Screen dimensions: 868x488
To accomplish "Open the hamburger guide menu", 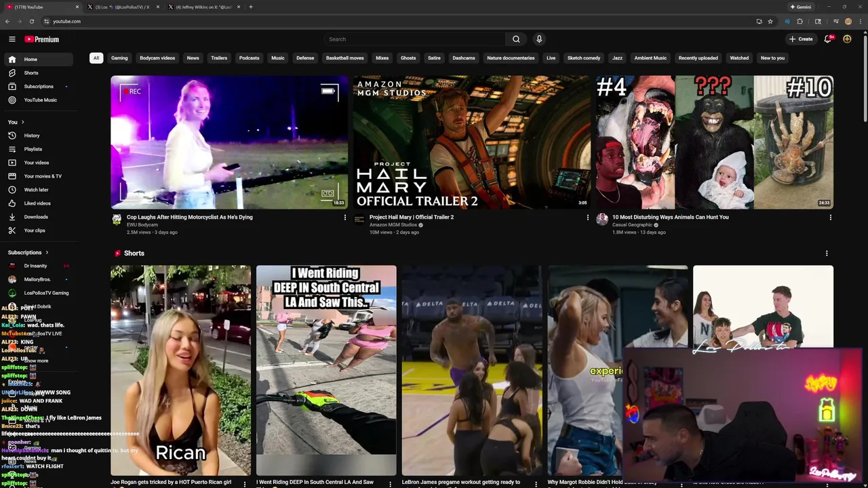I will [12, 39].
